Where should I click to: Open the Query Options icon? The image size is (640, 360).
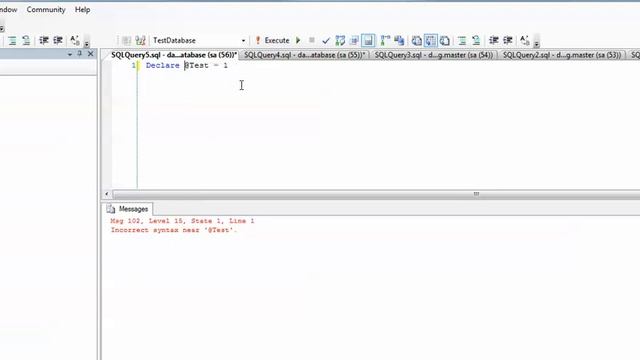point(354,40)
